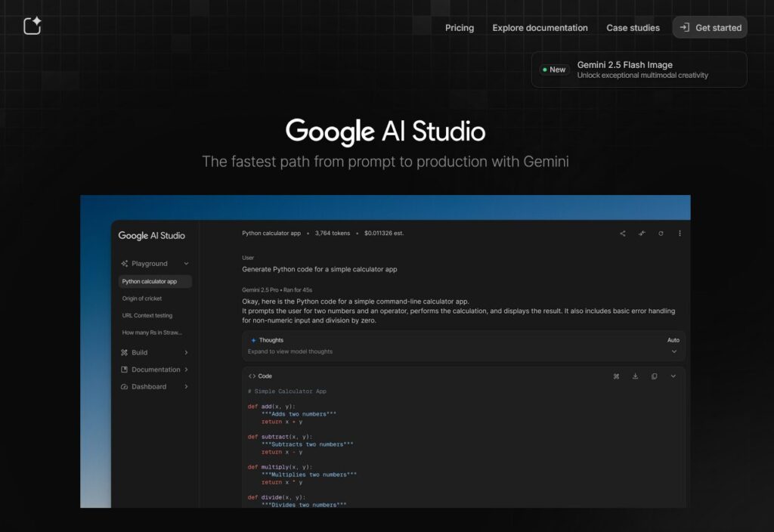Click the user prompt about calculator app
The width and height of the screenshot is (774, 532).
tap(320, 269)
